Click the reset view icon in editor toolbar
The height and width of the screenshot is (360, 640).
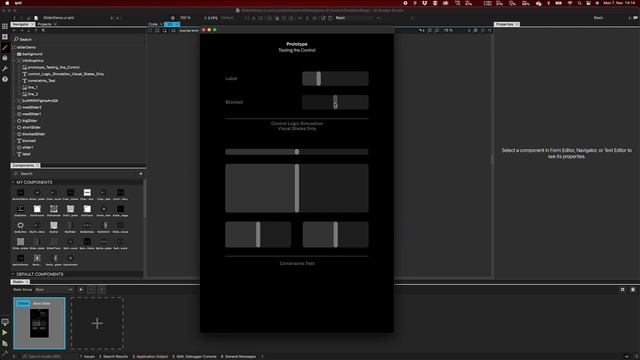[489, 31]
